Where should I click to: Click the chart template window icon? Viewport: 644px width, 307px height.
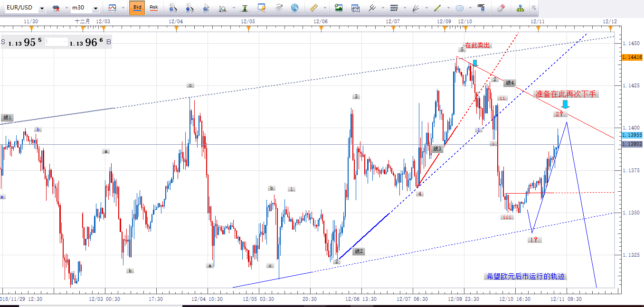(x=355, y=8)
